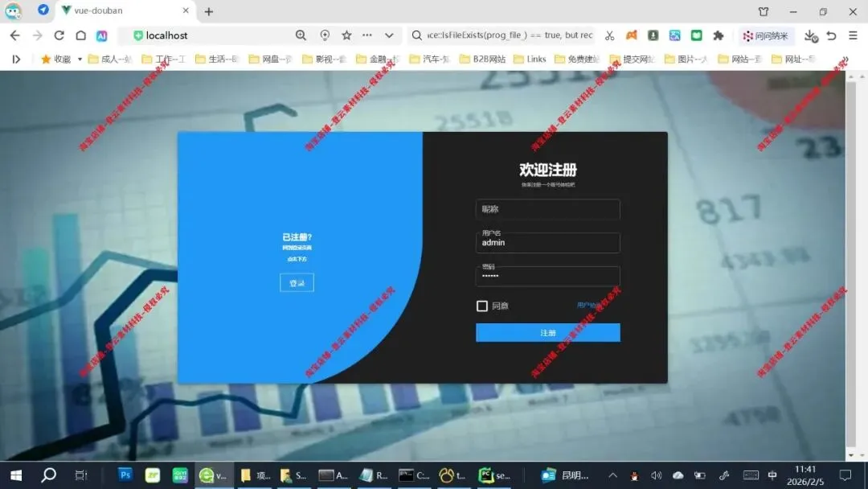
Task: Click the lightning speed-mode icon
Action: point(325,35)
